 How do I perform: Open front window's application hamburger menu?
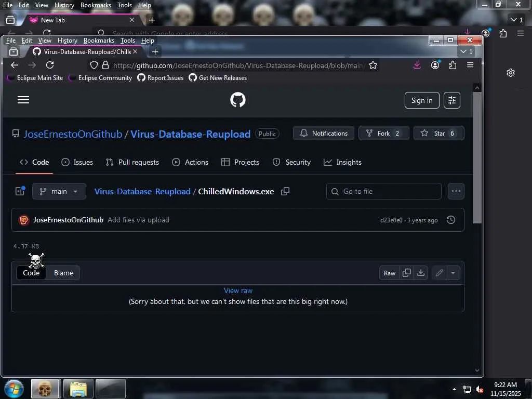pos(470,65)
